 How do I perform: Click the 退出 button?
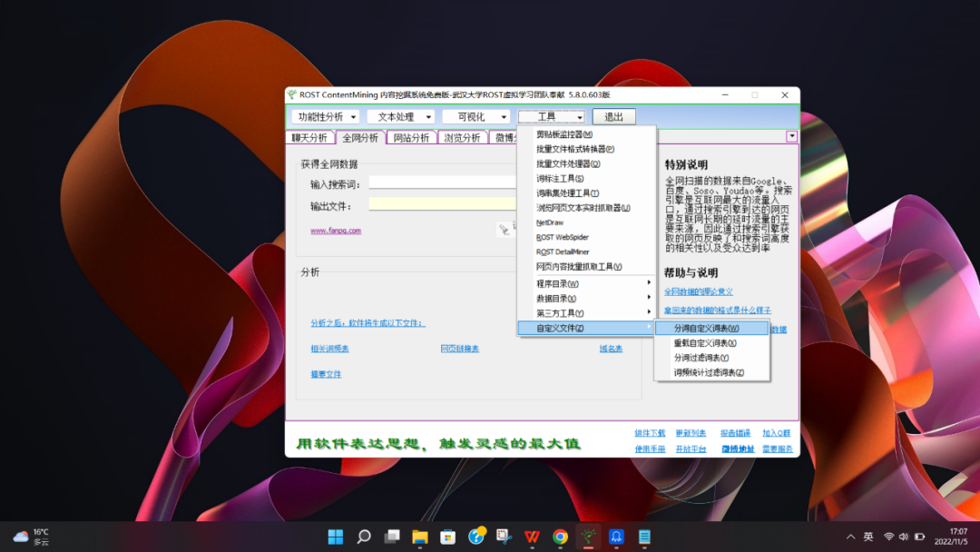(x=613, y=117)
